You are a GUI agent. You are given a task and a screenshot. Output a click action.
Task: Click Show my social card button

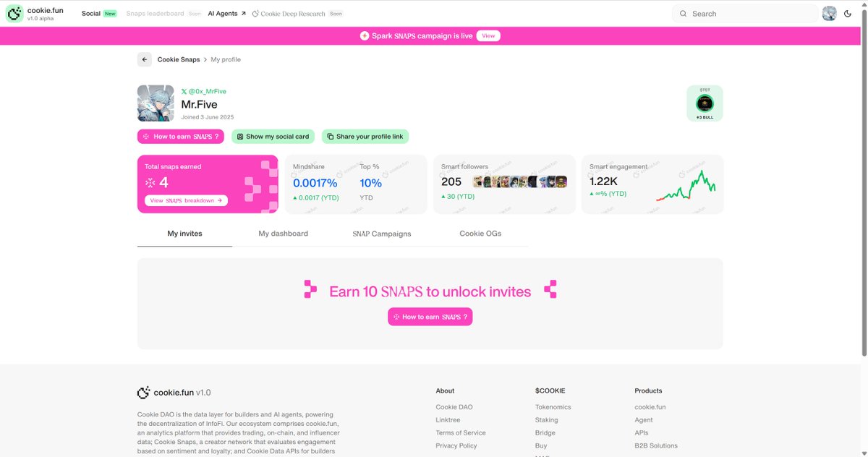coord(273,136)
